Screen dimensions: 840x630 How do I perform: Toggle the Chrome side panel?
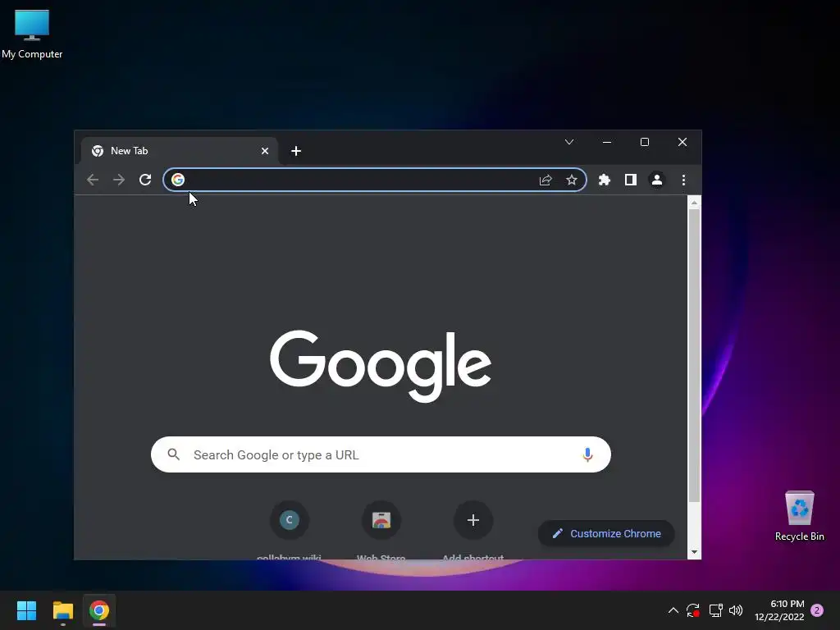click(x=631, y=180)
